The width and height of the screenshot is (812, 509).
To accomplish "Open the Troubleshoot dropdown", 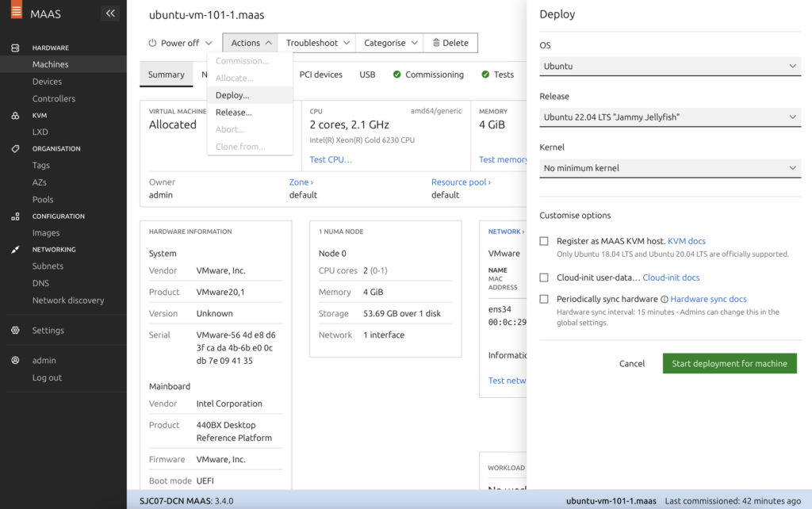I will [x=317, y=43].
